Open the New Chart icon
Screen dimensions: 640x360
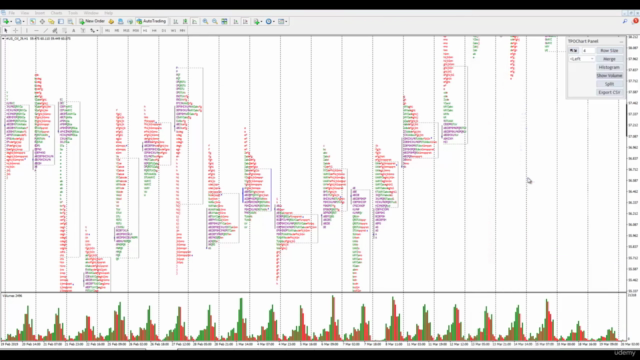(6, 21)
